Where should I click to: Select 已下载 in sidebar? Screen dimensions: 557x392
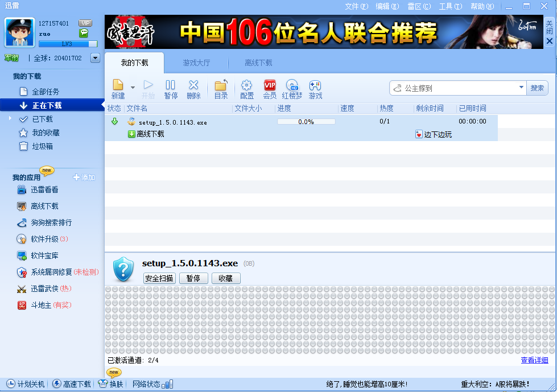point(42,119)
